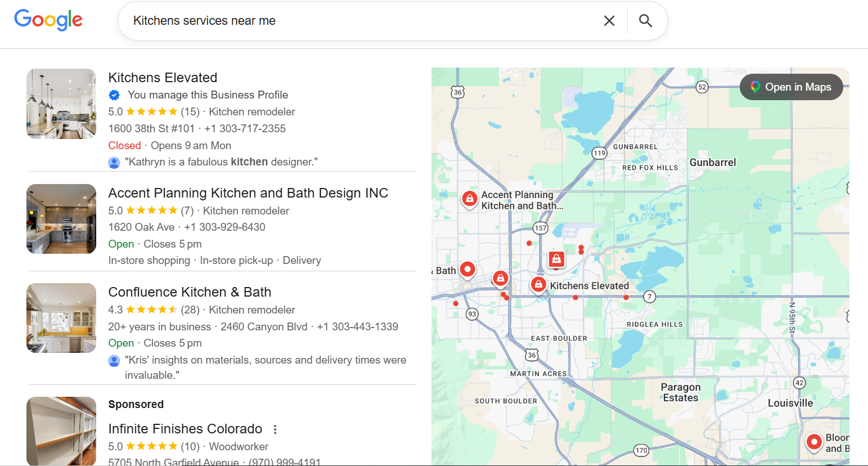Clear the search box with X icon
The height and width of the screenshot is (466, 868).
tap(609, 21)
